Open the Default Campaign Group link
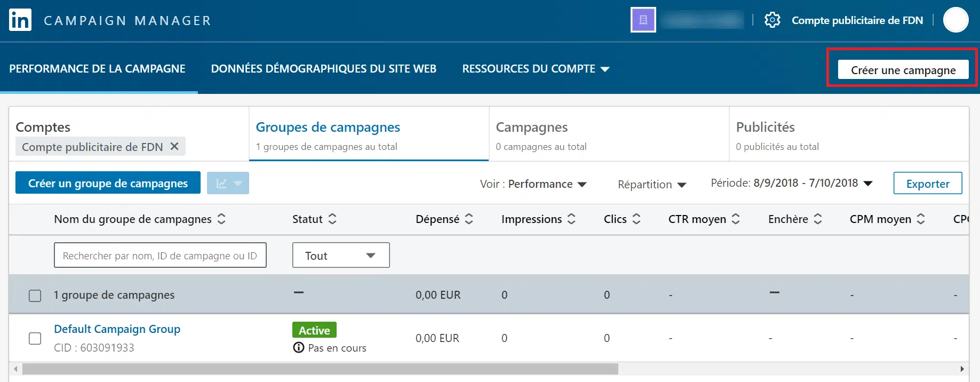The image size is (980, 382). click(117, 329)
